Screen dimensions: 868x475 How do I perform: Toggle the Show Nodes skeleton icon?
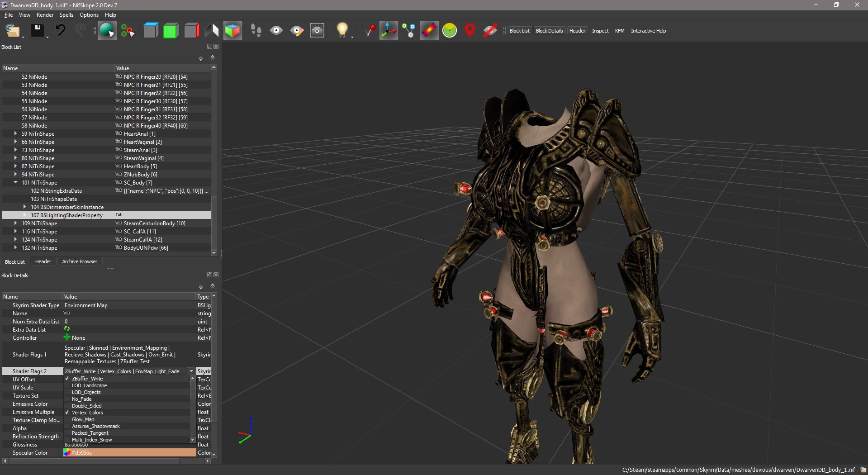pyautogui.click(x=409, y=31)
